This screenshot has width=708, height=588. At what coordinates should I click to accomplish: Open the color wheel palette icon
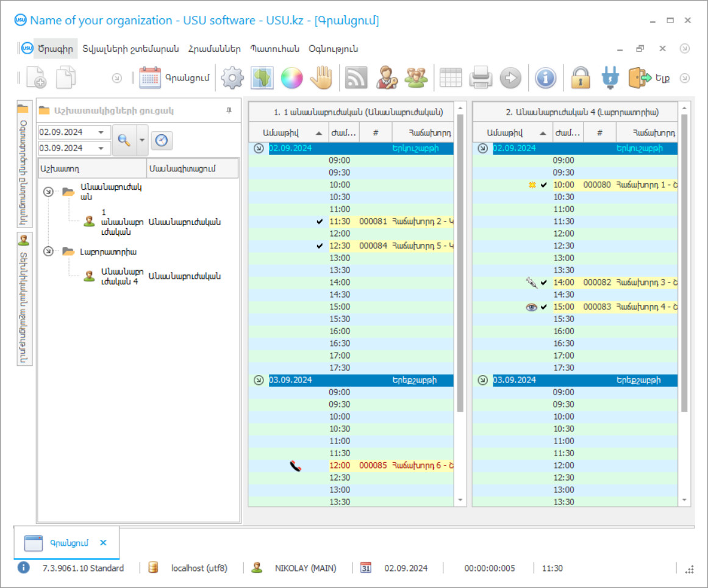pyautogui.click(x=291, y=78)
